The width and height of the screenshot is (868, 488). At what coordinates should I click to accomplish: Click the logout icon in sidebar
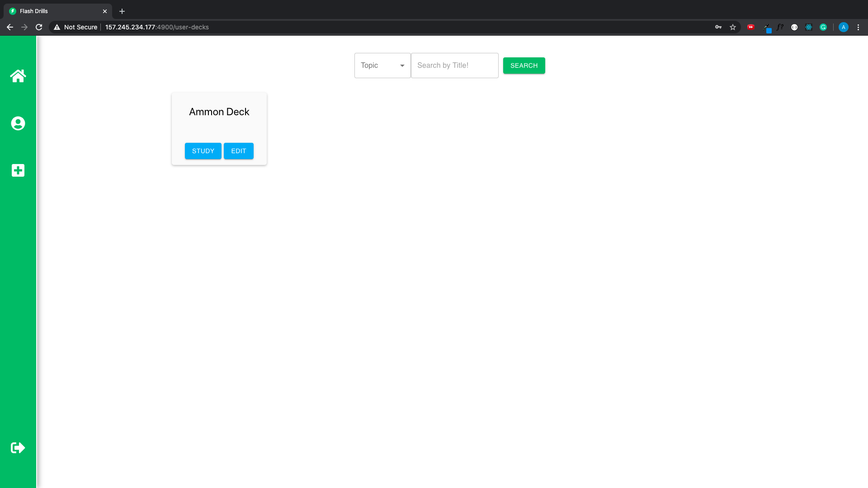pyautogui.click(x=18, y=448)
